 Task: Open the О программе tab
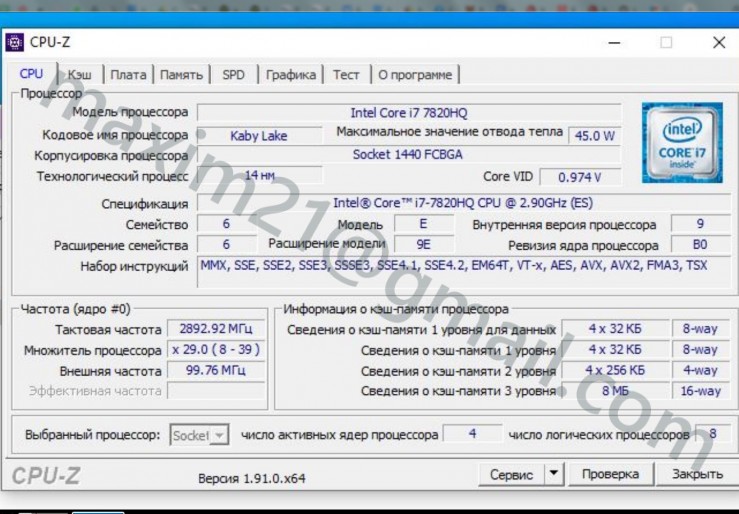click(x=415, y=75)
